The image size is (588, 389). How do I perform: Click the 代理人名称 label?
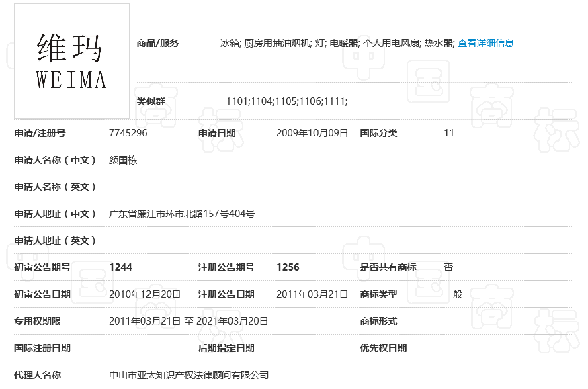[38, 375]
